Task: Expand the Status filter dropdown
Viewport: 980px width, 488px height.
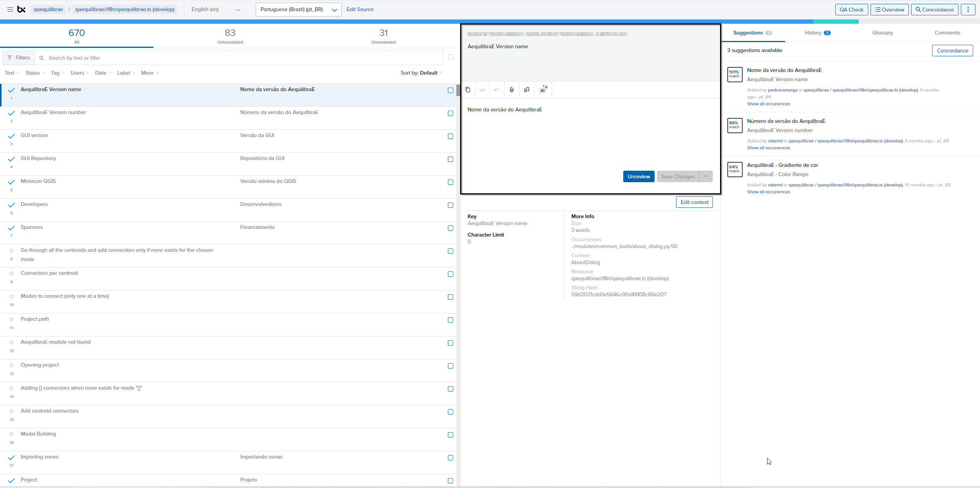Action: [35, 73]
